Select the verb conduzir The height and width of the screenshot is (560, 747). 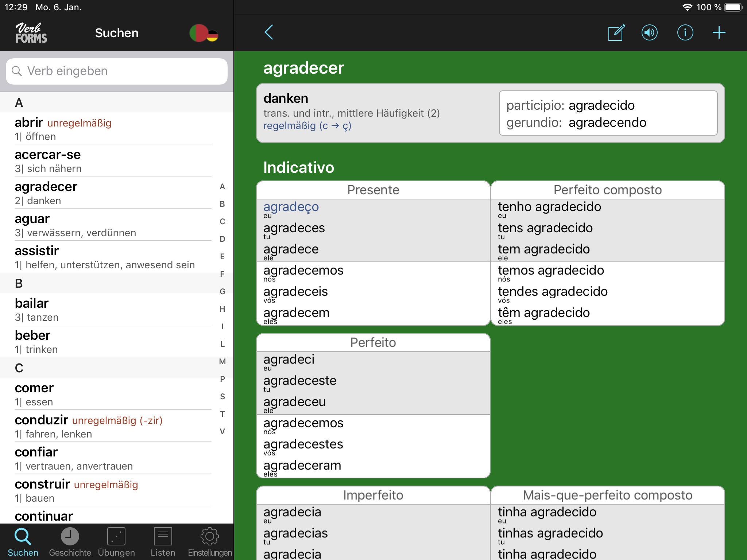pos(113,426)
